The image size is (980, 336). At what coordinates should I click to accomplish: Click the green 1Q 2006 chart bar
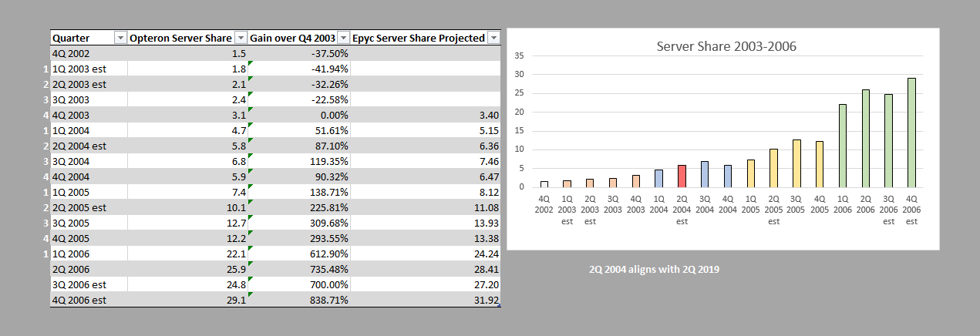pyautogui.click(x=842, y=145)
